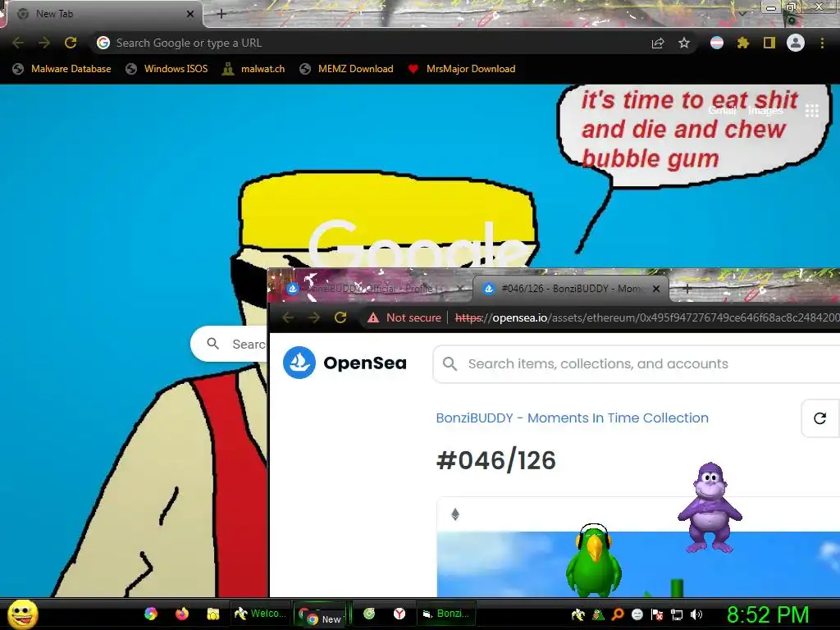Close the #046/126 BonziBUDDY tab
840x630 pixels.
pos(656,289)
